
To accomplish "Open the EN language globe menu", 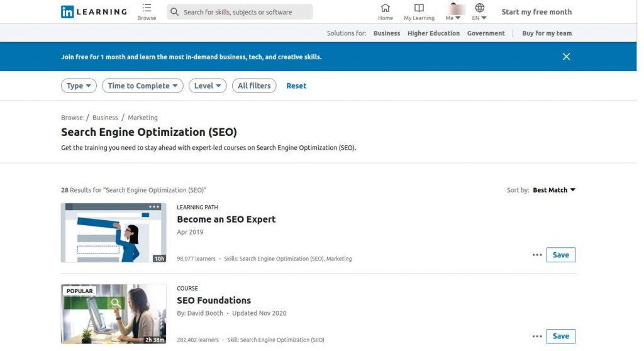I will tap(479, 12).
